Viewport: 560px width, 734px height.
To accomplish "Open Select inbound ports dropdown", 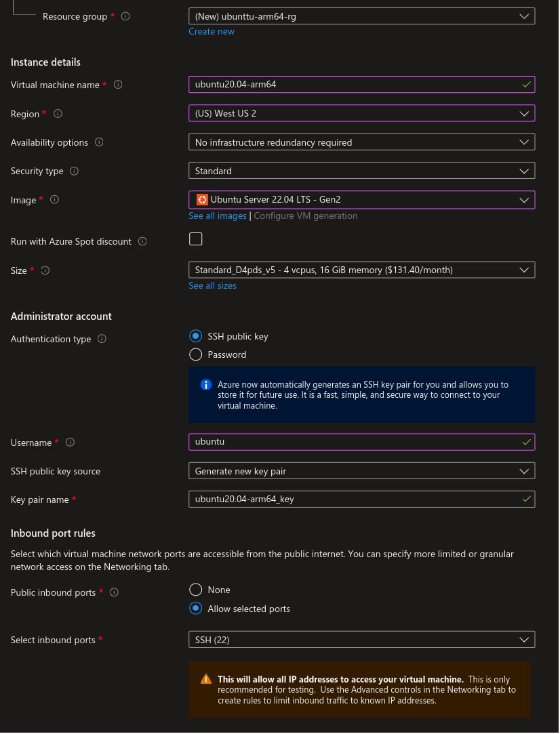I will [x=361, y=640].
